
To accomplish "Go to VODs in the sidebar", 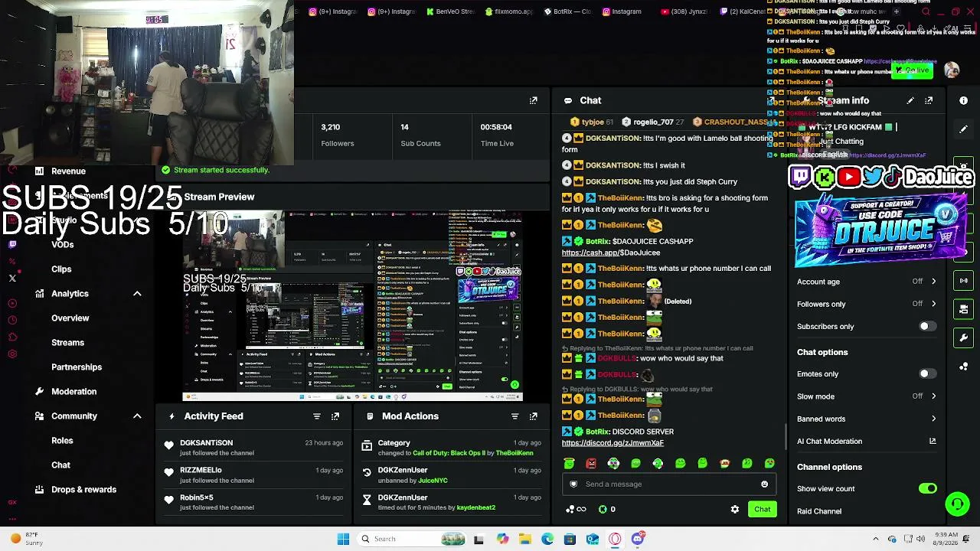I will 63,245.
